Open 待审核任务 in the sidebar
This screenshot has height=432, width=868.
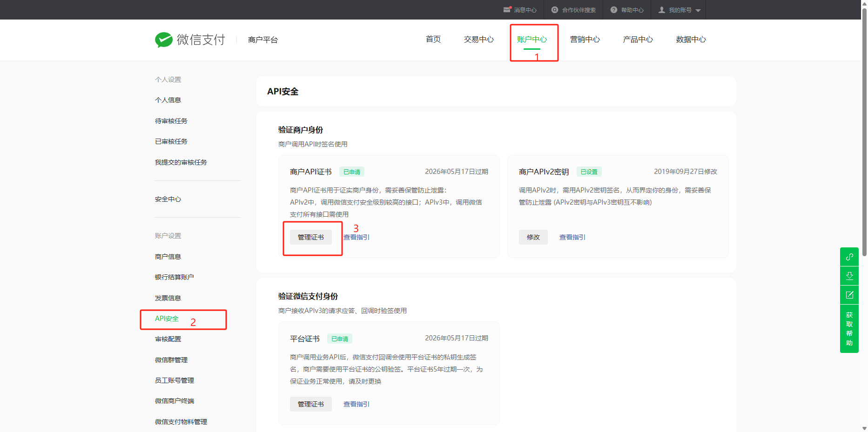point(171,121)
